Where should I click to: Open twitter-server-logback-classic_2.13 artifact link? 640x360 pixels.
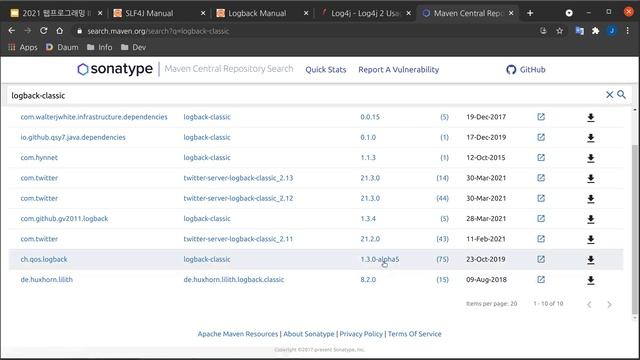(238, 178)
